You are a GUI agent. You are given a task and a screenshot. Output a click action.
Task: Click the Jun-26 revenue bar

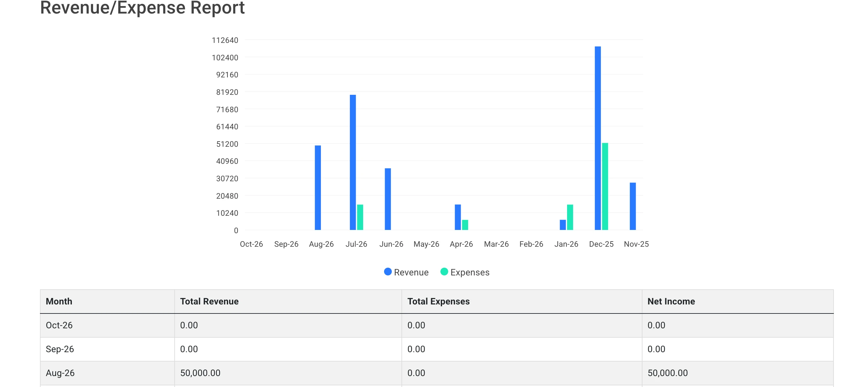[388, 199]
